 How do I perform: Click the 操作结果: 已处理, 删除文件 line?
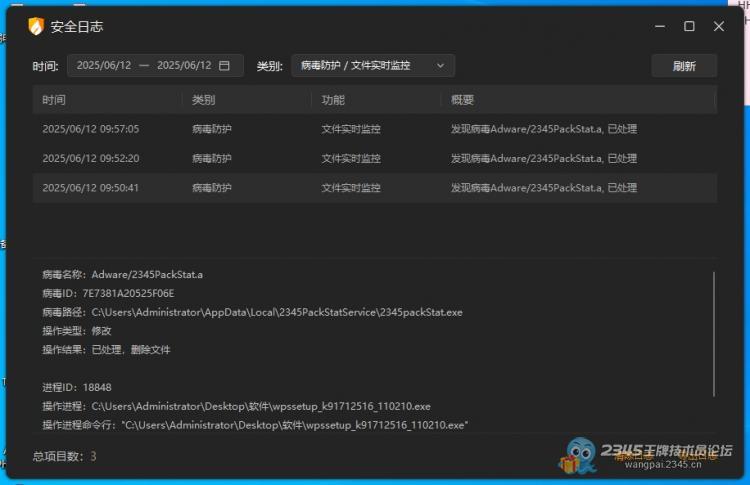(106, 350)
